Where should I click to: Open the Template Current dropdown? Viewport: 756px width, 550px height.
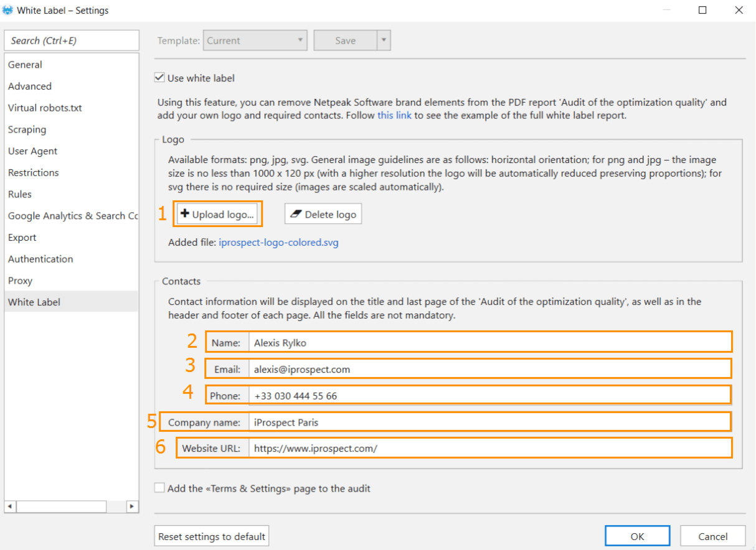click(x=255, y=41)
